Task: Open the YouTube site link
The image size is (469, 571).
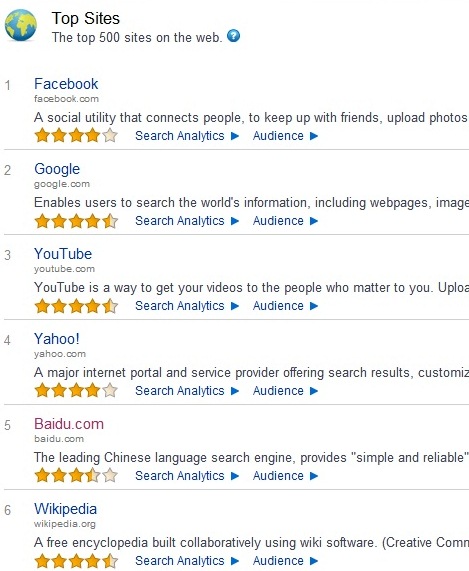Action: click(x=63, y=254)
